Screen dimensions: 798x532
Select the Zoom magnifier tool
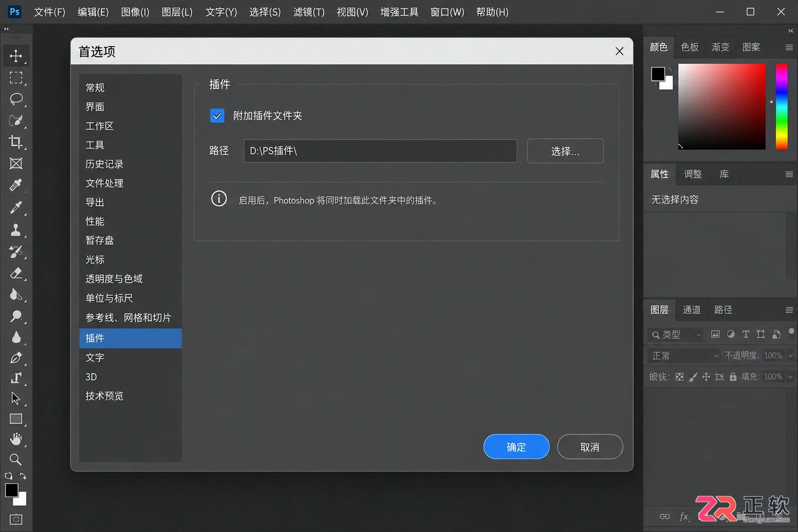(x=16, y=459)
